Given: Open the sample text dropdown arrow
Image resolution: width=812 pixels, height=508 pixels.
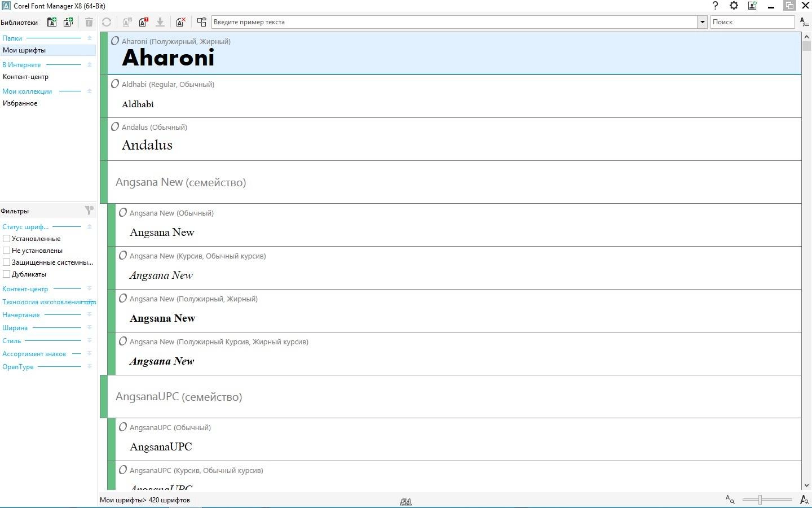Looking at the screenshot, I should coord(702,22).
